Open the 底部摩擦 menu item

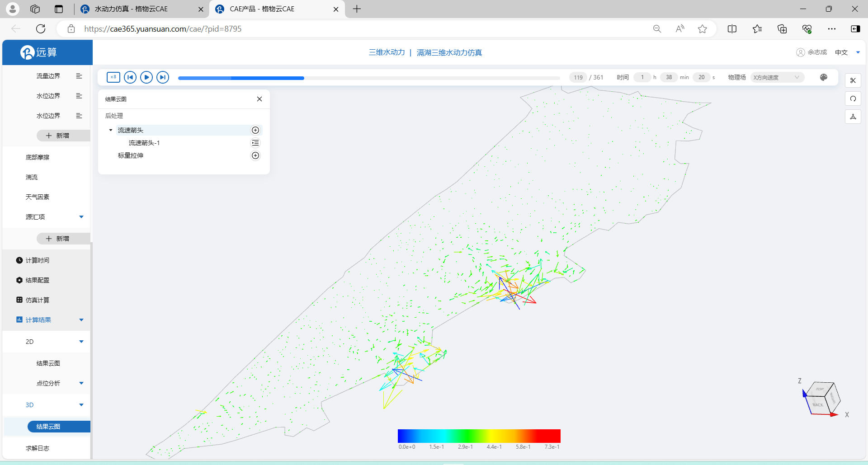coord(38,157)
